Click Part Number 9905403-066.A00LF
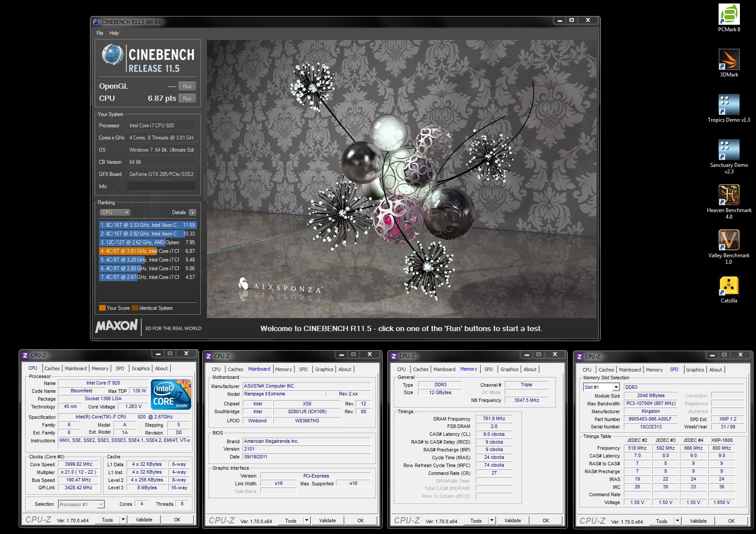This screenshot has width=756, height=534. click(650, 419)
